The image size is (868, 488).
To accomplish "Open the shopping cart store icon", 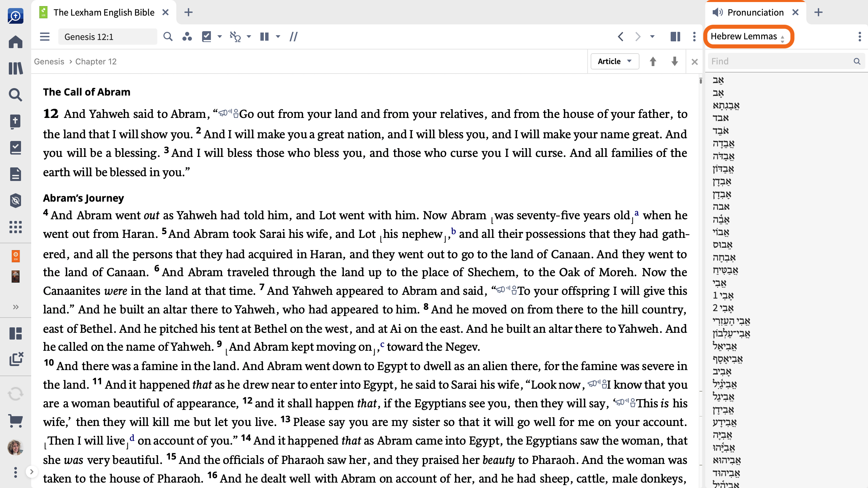I will coord(16,421).
